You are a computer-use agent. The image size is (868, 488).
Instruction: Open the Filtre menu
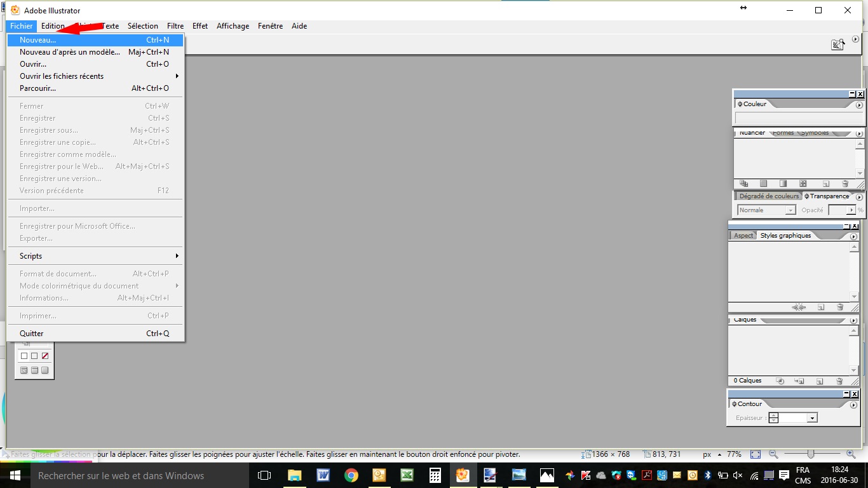click(x=175, y=26)
